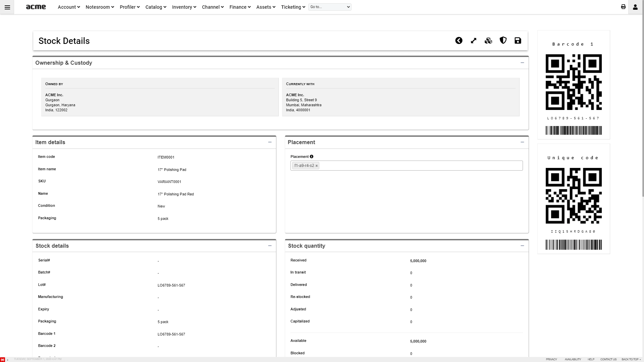
Task: Click the 17" Polishing Pad Red name
Action: coord(176,194)
